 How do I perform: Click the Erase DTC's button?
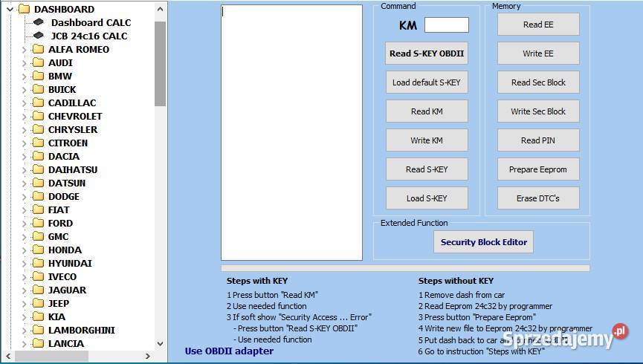coord(538,198)
